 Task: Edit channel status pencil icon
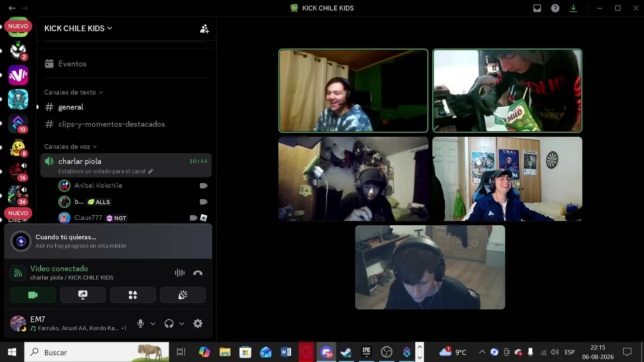tap(150, 171)
